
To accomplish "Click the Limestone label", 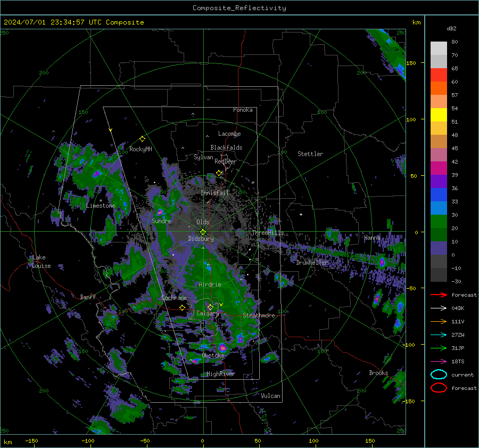I will point(101,206).
